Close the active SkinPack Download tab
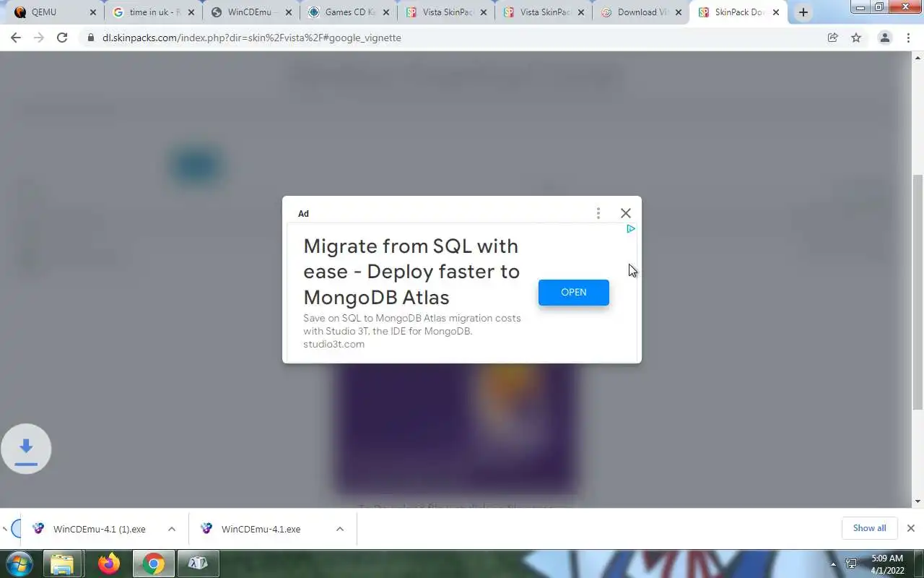Viewport: 924px width, 578px height. tap(776, 12)
